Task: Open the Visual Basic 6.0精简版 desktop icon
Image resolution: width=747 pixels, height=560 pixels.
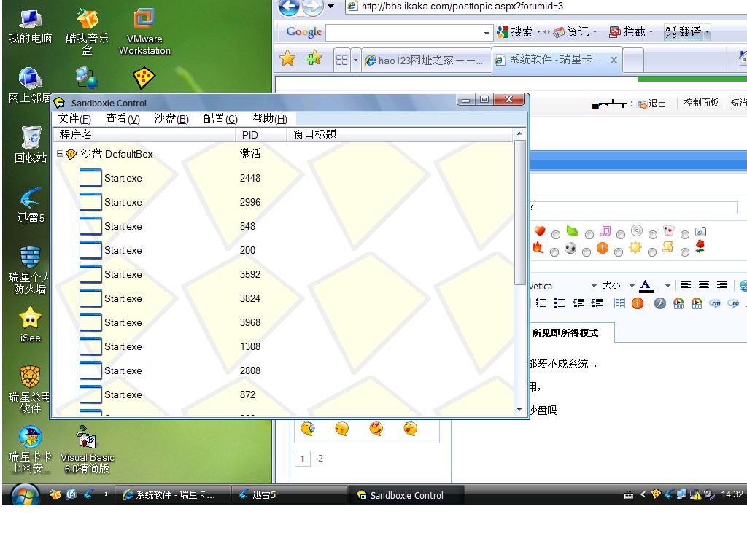Action: (88, 449)
